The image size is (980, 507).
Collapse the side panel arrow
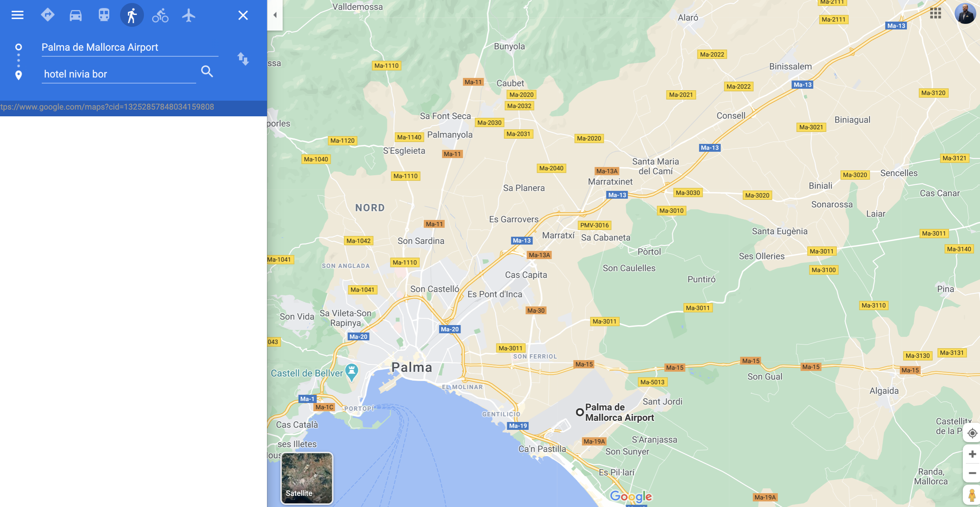click(x=275, y=15)
